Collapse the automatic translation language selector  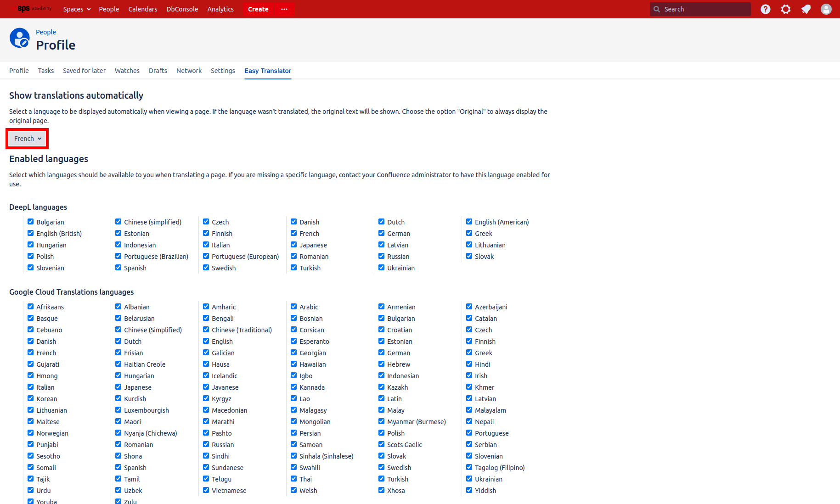[x=27, y=138]
